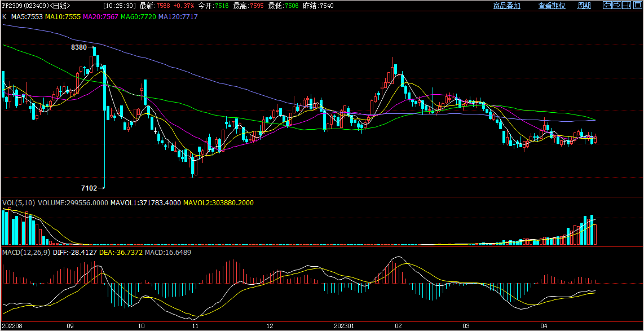
Task: Click the 04 month axis label
Action: click(x=544, y=326)
